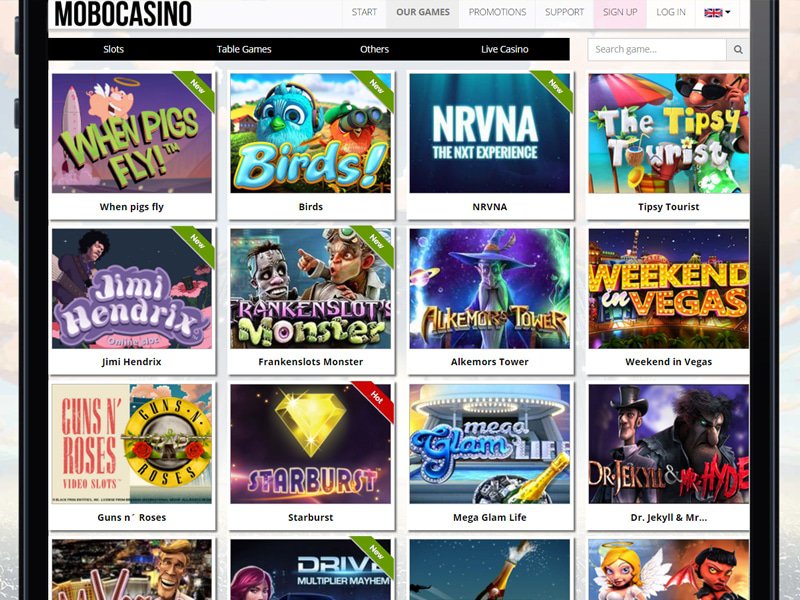Focus the Search game input field
800x600 pixels.
click(657, 49)
